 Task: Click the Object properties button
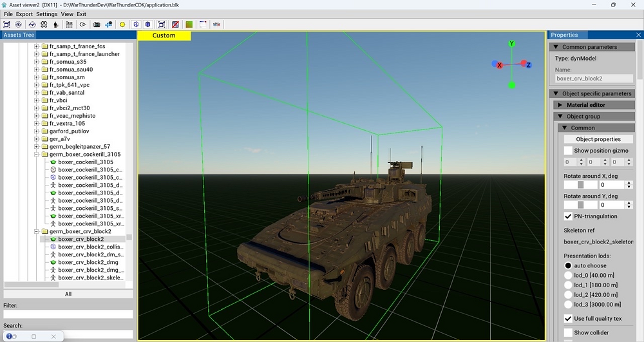[598, 139]
